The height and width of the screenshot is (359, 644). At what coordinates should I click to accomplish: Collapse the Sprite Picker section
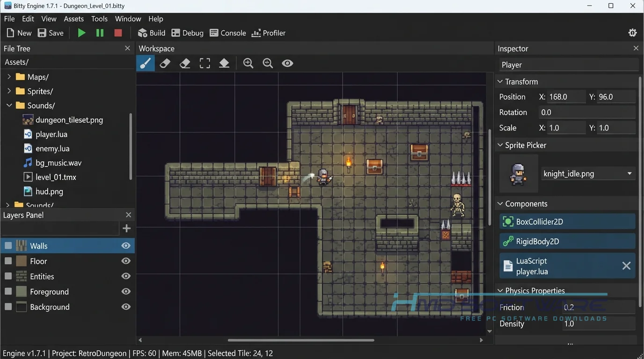tap(500, 145)
